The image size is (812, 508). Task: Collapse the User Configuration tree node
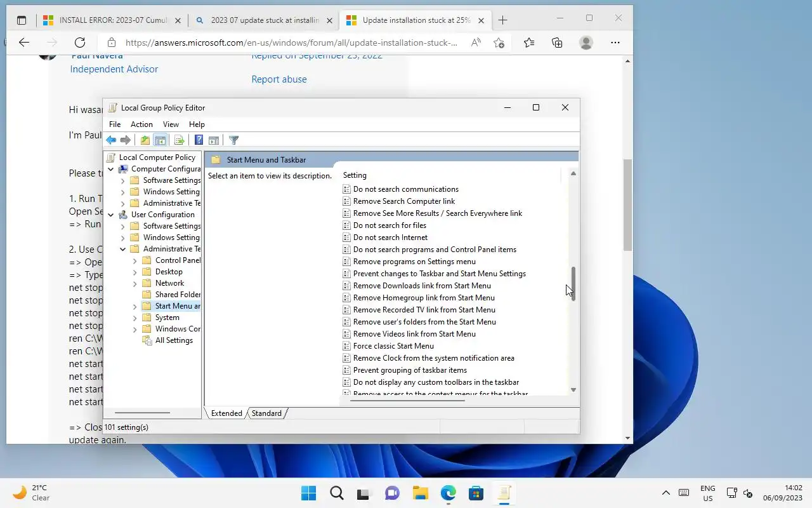click(x=111, y=215)
